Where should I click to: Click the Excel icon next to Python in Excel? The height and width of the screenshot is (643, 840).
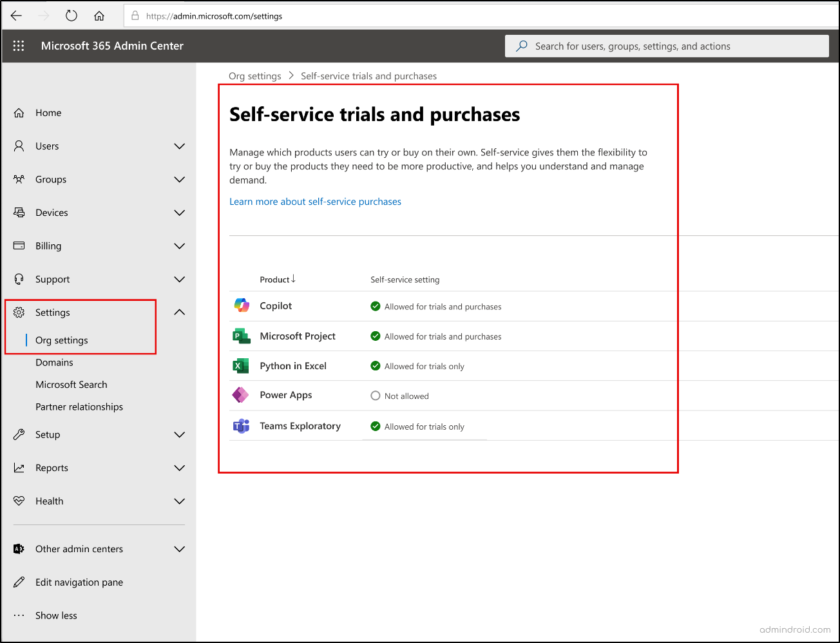[x=241, y=365]
